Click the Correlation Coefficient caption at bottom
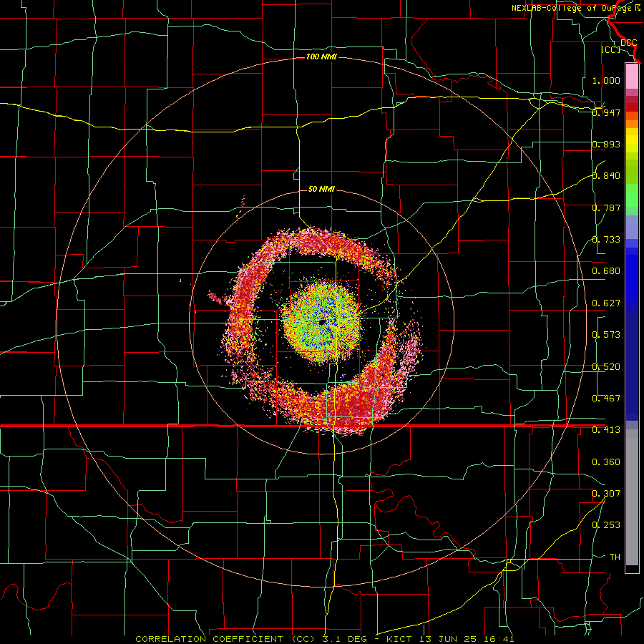Viewport: 644px width, 644px height. pyautogui.click(x=324, y=639)
